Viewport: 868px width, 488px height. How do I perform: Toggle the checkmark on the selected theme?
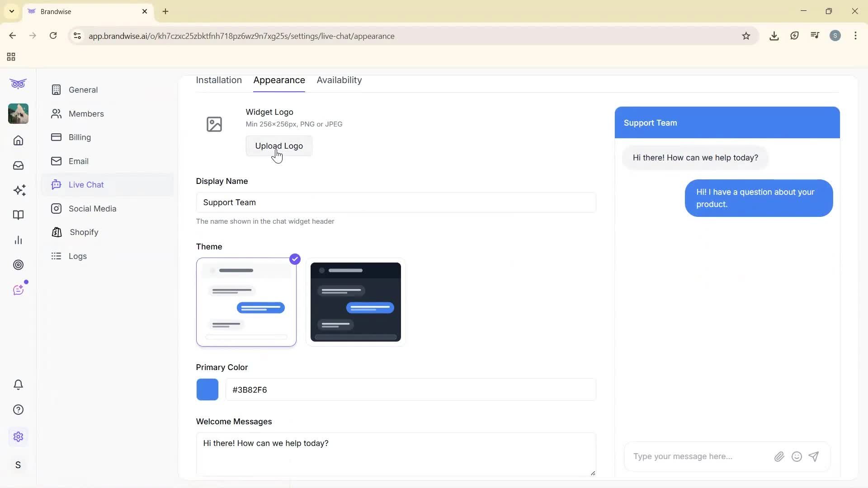click(295, 259)
